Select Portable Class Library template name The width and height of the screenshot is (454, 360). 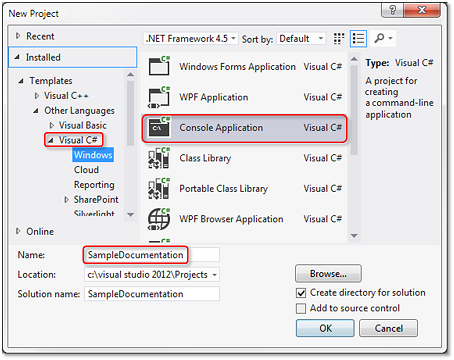pyautogui.click(x=223, y=189)
